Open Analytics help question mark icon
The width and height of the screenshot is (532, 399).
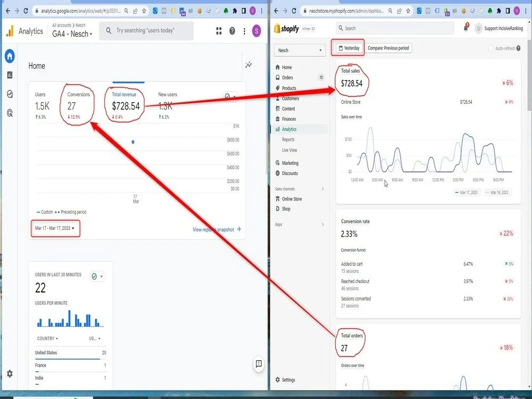(232, 31)
